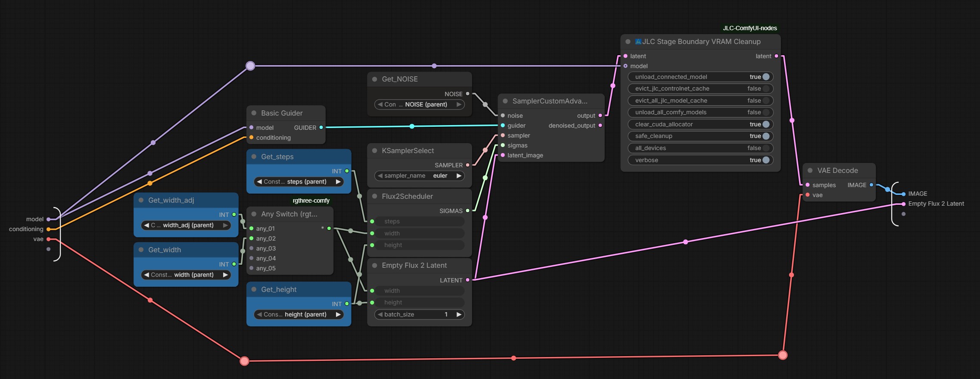The height and width of the screenshot is (379, 980).
Task: Click the subgraph vae input label
Action: [38, 239]
